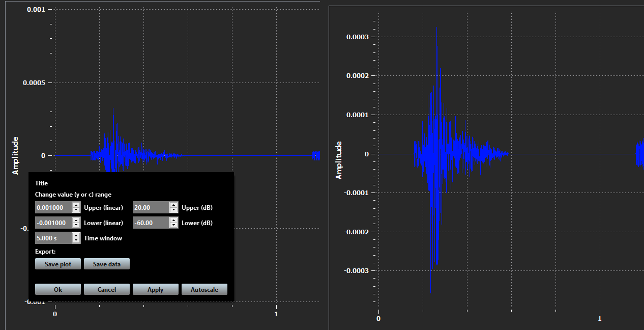The height and width of the screenshot is (330, 644).
Task: Focus the Time window value field
Action: coord(53,238)
